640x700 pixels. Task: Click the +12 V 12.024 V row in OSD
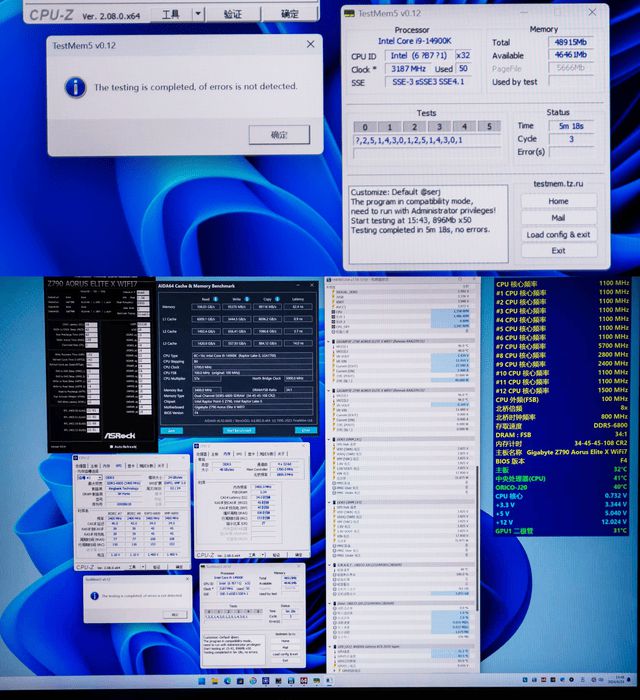[561, 522]
